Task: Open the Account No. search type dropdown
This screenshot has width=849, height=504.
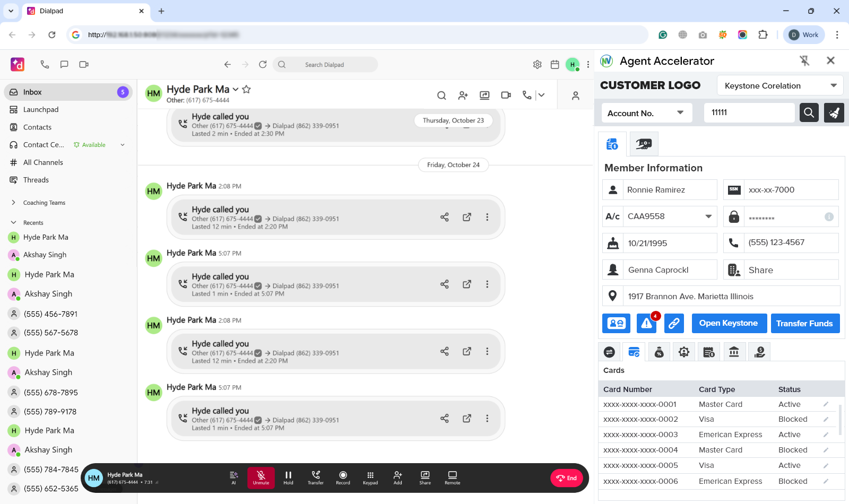Action: 647,113
